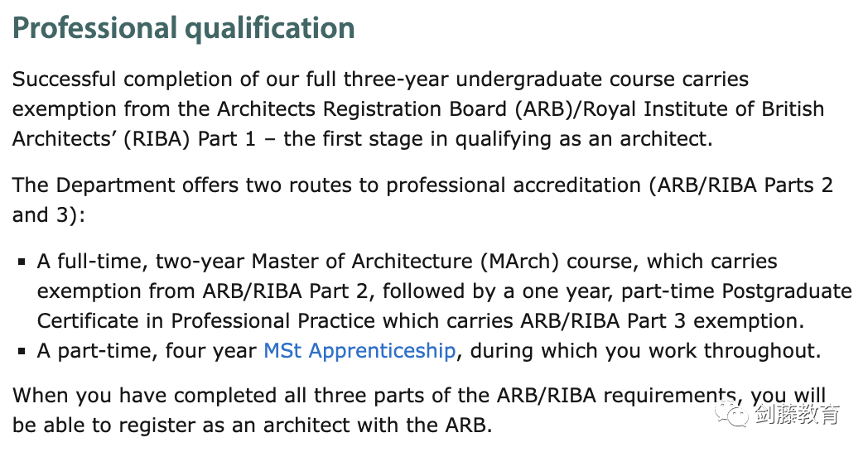Click the paragraph starting Successful completion
The image size is (868, 452).
point(418,109)
